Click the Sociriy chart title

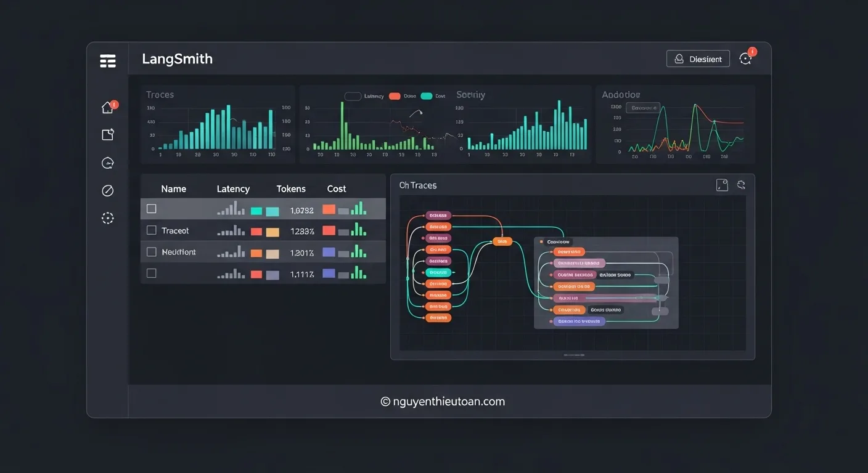tap(470, 95)
